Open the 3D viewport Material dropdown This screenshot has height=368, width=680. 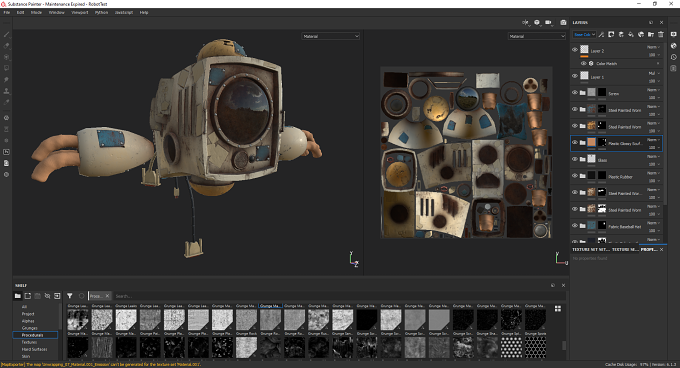pyautogui.click(x=330, y=36)
